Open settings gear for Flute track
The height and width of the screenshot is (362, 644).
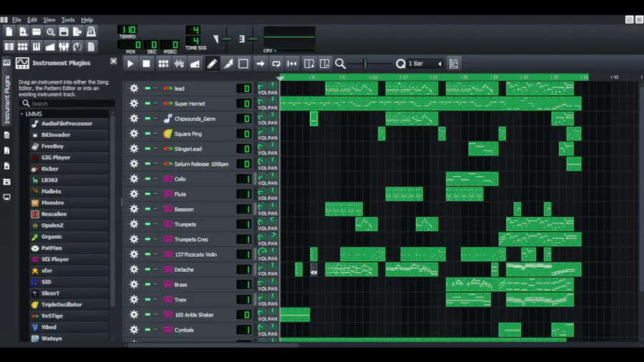[x=134, y=194]
